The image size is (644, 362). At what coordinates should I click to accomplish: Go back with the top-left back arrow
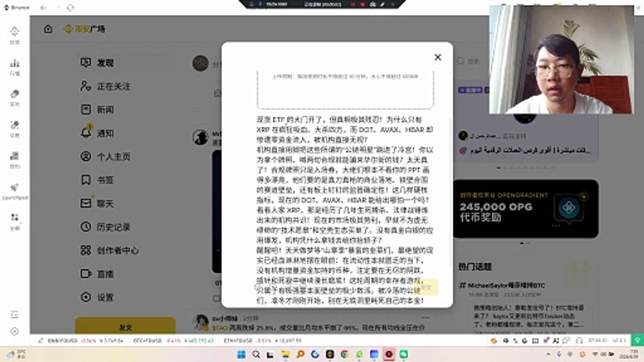pyautogui.click(x=44, y=8)
